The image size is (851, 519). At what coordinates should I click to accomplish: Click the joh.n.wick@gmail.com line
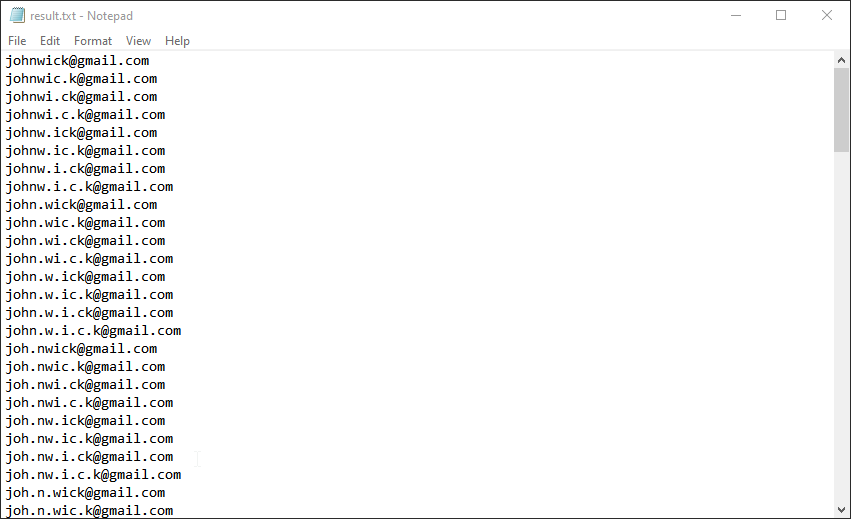[85, 493]
